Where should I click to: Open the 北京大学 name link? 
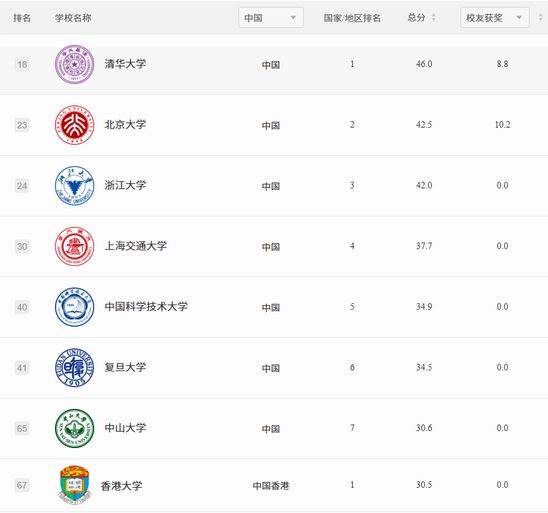tap(125, 124)
